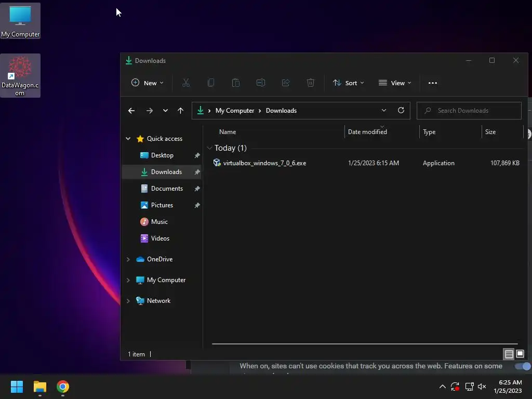This screenshot has width=532, height=399.
Task: Expand the address bar history dropdown
Action: 384,110
